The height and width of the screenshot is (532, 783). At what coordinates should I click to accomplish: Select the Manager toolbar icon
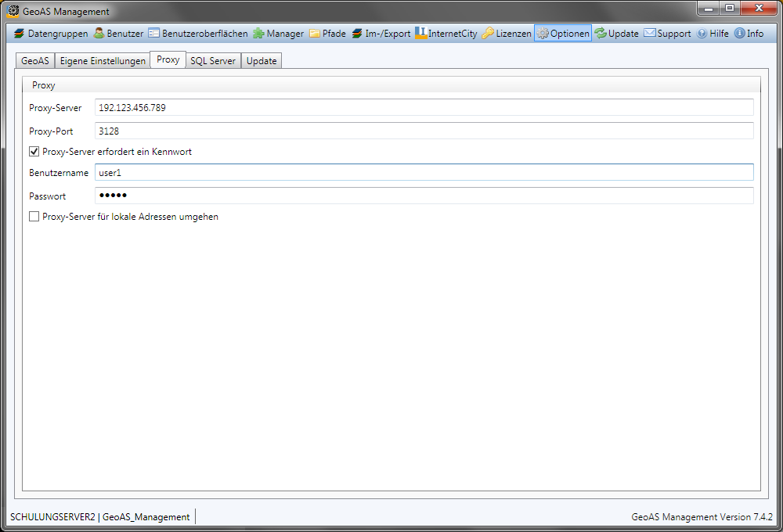[x=258, y=34]
